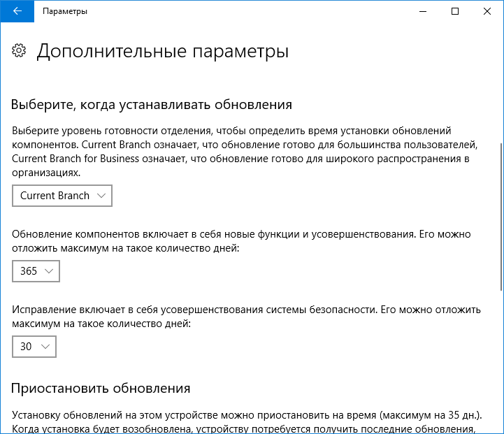The image size is (504, 434).
Task: Minimize the Параметры window
Action: 423,11
